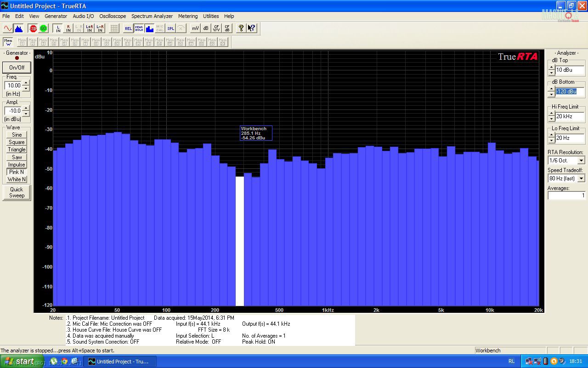Select the White N noise waveform

click(17, 179)
